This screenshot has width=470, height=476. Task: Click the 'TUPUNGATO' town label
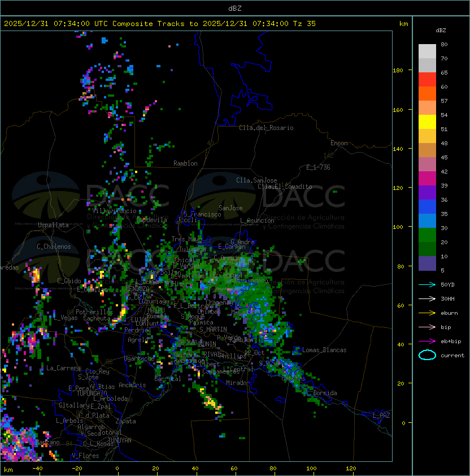pyautogui.click(x=92, y=393)
